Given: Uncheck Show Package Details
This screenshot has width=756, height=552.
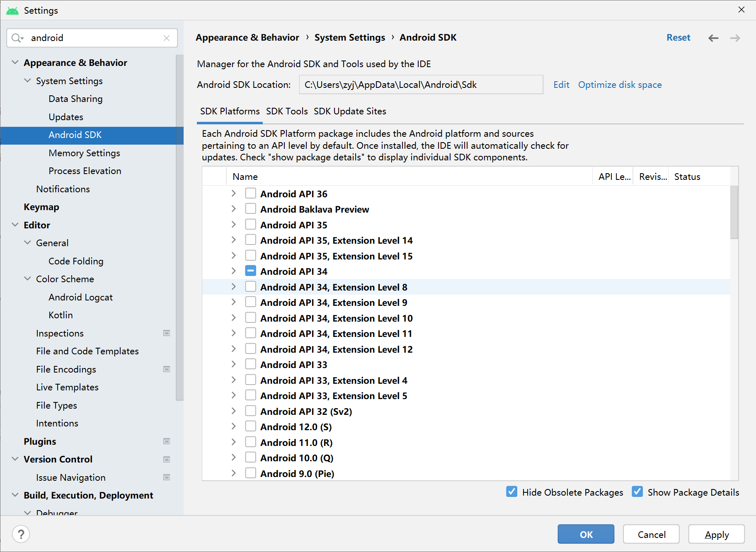Looking at the screenshot, I should click(637, 492).
